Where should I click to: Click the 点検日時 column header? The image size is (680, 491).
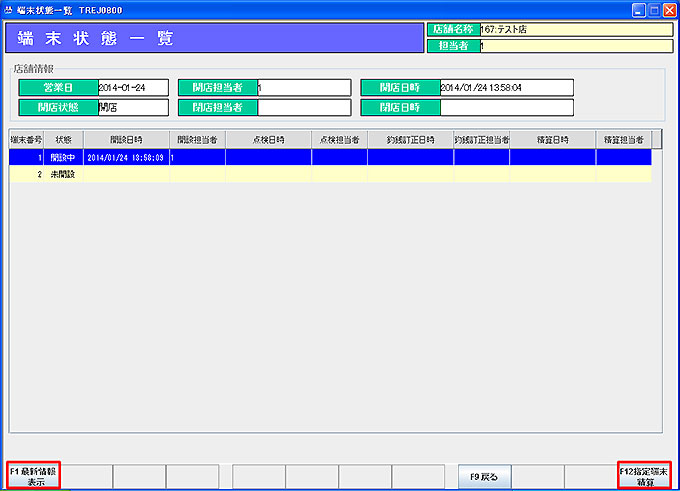point(268,140)
